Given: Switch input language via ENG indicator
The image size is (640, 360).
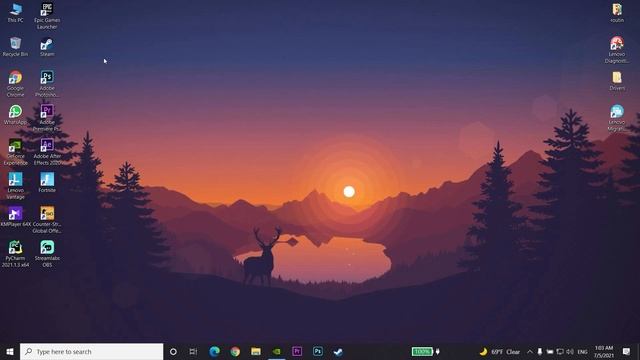Looking at the screenshot, I should coord(582,351).
